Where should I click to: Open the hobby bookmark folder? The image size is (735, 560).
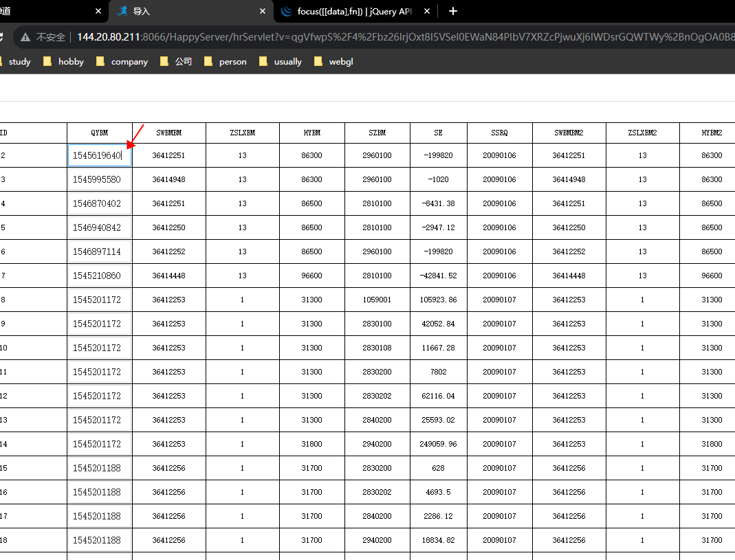63,62
